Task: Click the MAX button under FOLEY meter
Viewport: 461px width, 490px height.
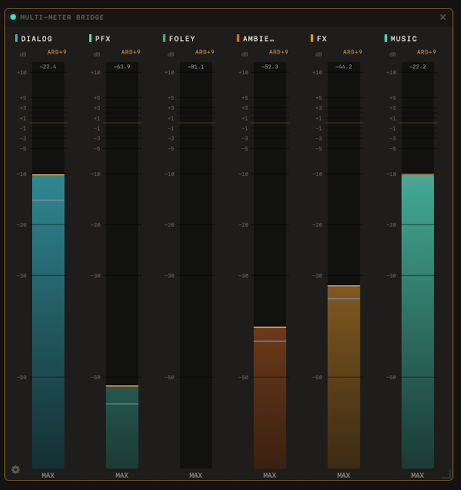Action: 196,475
